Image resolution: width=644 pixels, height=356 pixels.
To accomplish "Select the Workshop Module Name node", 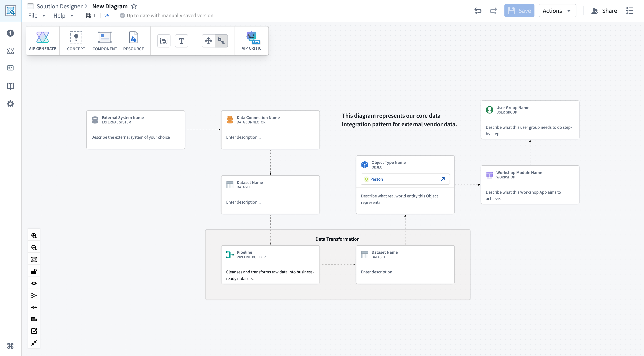I will (x=530, y=184).
